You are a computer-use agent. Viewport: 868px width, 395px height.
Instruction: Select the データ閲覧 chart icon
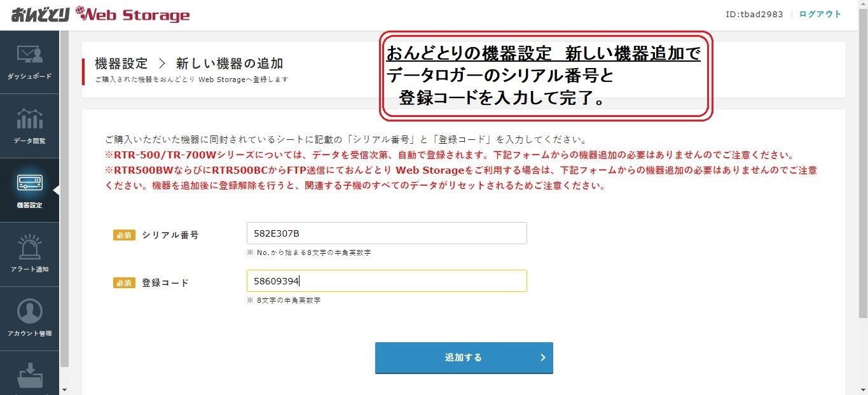coord(29,119)
